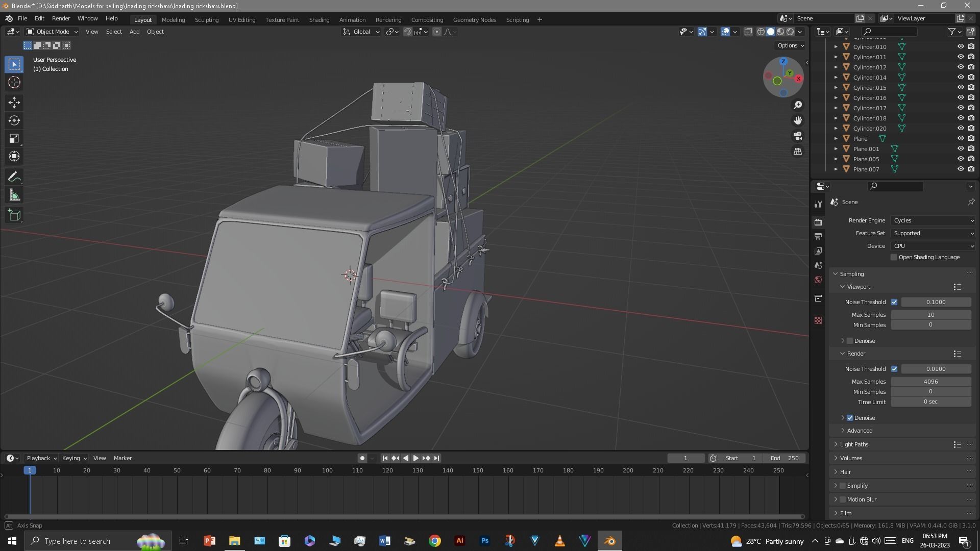This screenshot has height=551, width=980.
Task: Open the Output properties tab
Action: [818, 237]
